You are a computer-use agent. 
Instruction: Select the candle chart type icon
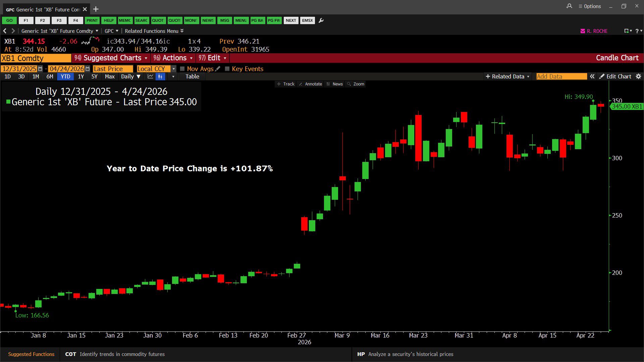160,76
